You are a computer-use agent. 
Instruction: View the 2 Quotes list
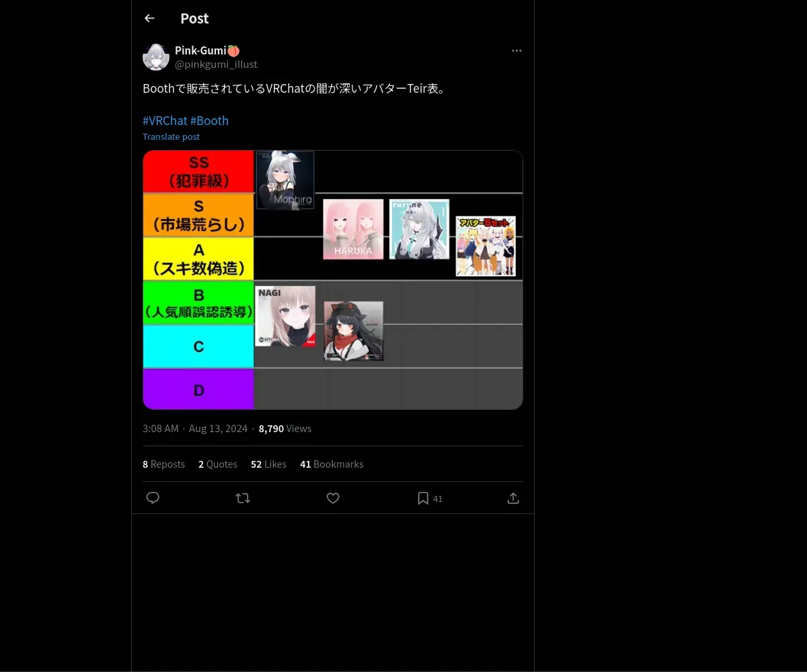218,464
